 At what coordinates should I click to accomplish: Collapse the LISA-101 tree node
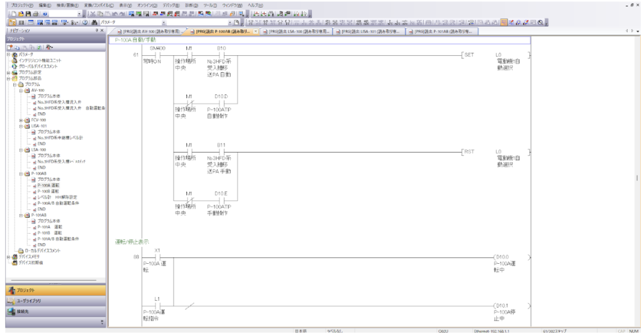coord(21,126)
